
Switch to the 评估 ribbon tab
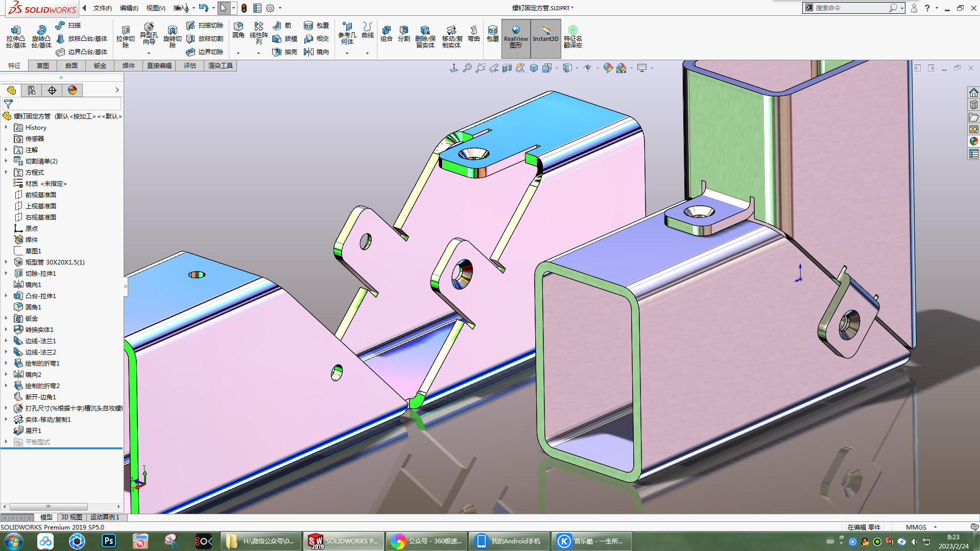click(190, 66)
